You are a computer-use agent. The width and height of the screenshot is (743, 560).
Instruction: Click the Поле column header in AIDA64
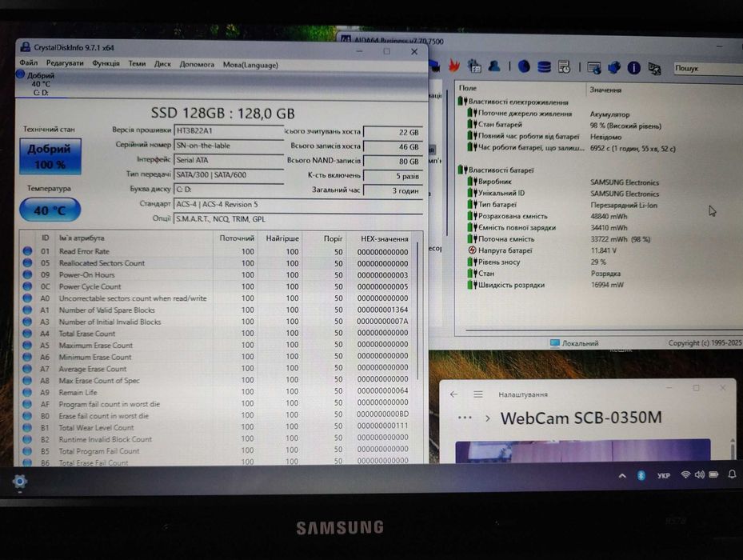coord(521,88)
